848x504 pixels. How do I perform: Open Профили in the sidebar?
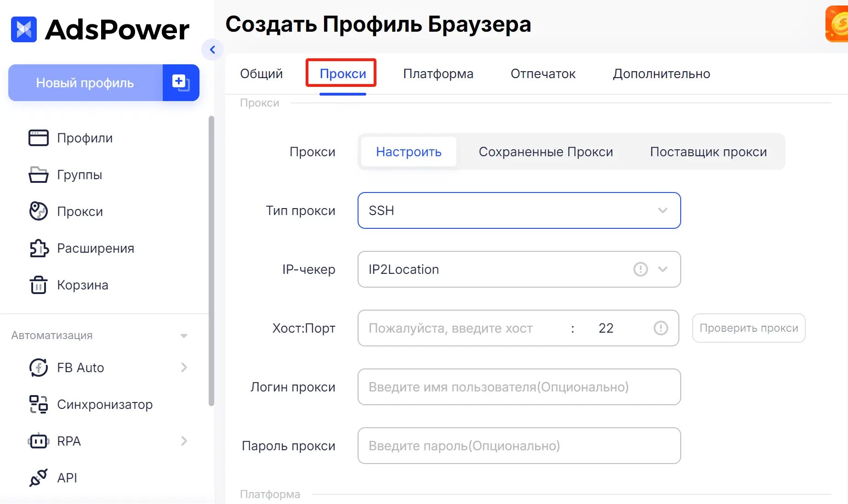point(85,138)
